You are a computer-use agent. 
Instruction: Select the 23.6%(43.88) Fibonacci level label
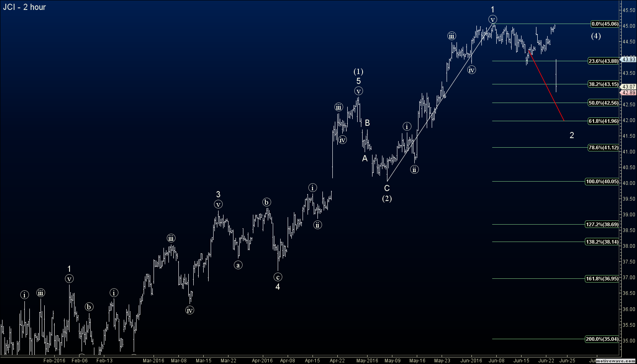[603, 61]
